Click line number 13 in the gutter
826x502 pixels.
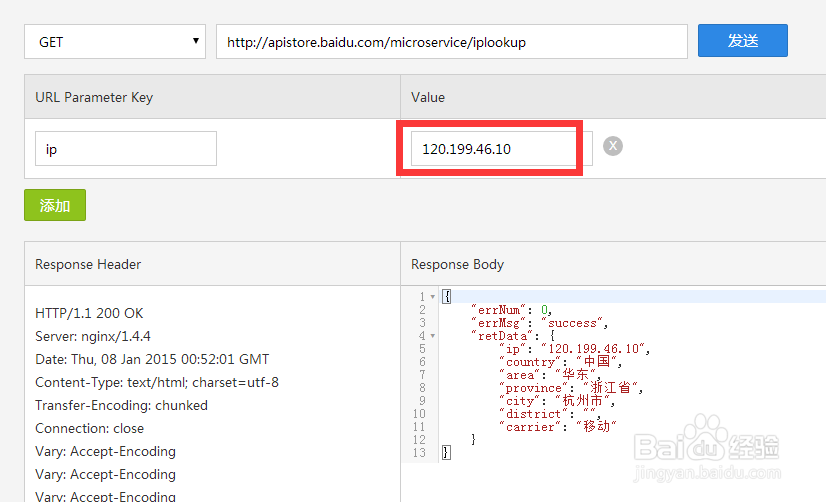(x=419, y=453)
